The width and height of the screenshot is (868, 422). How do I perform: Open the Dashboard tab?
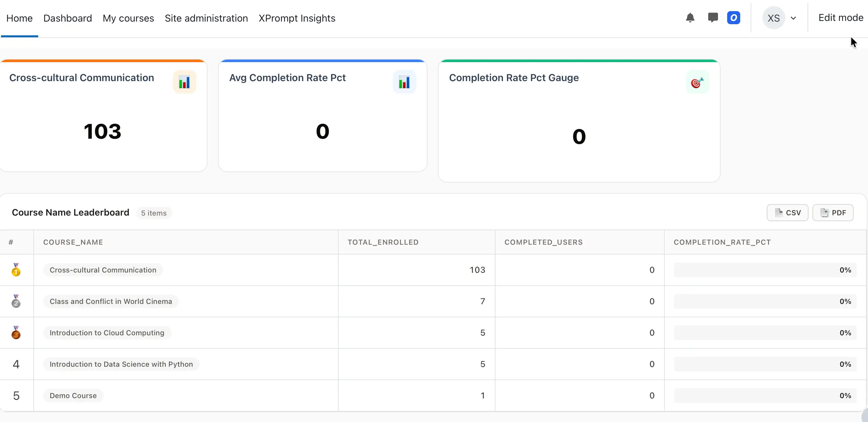pyautogui.click(x=68, y=18)
